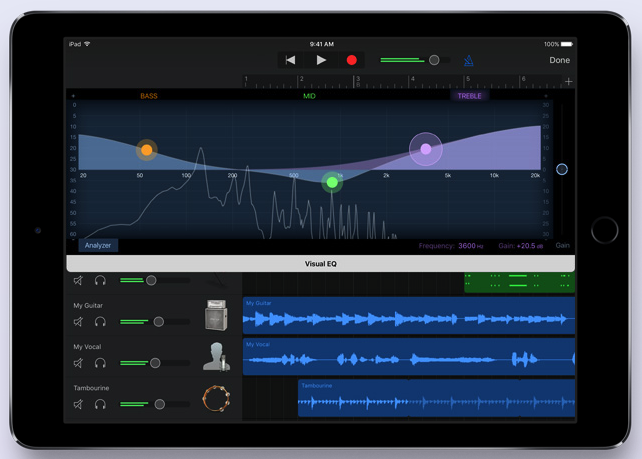Switch to the BASS band label
Image resolution: width=642 pixels, height=459 pixels.
[148, 96]
